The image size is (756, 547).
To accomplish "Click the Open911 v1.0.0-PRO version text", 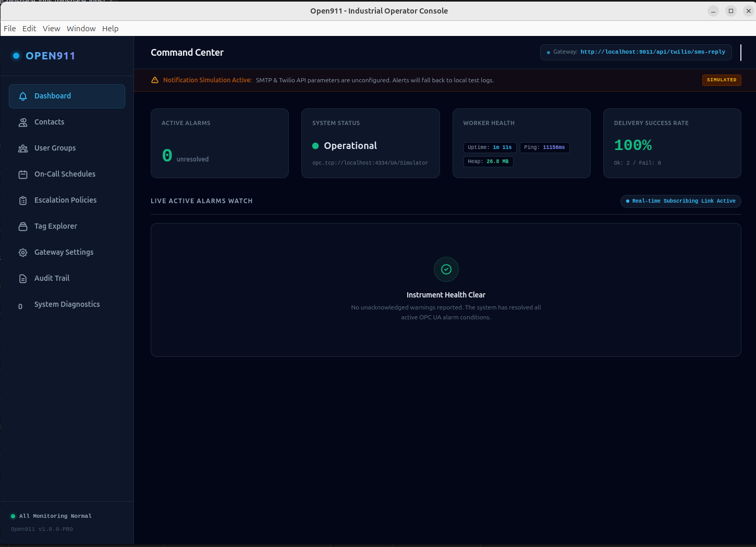I will (42, 529).
